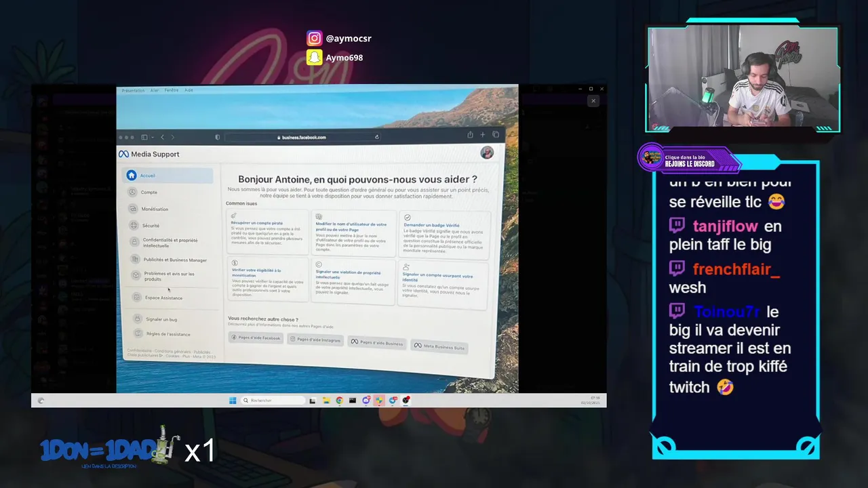Click the Safari privacy shield icon

[x=217, y=137]
